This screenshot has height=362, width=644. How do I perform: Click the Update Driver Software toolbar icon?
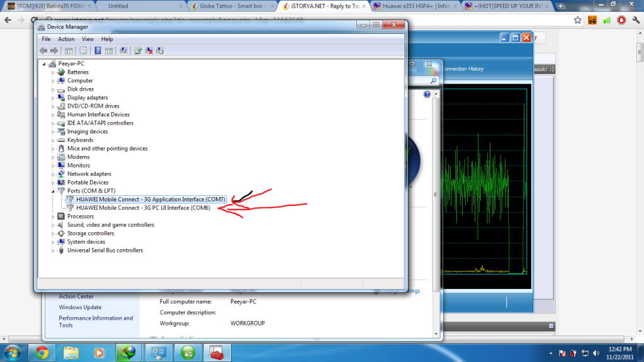(138, 50)
